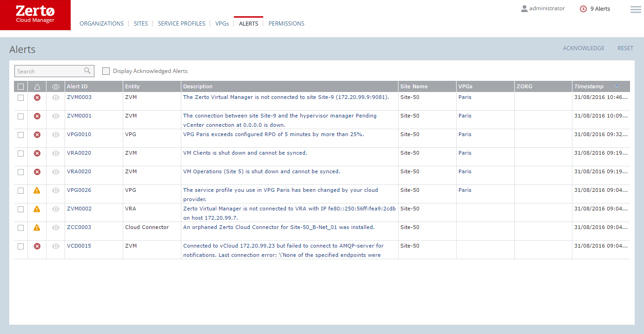Click warning icon for alert VPG0026
The height and width of the screenshot is (334, 644).
37,190
